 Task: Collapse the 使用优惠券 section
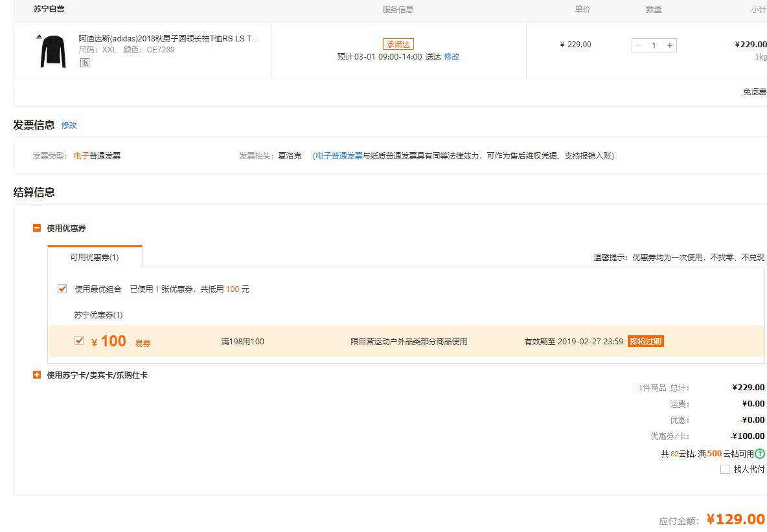37,228
